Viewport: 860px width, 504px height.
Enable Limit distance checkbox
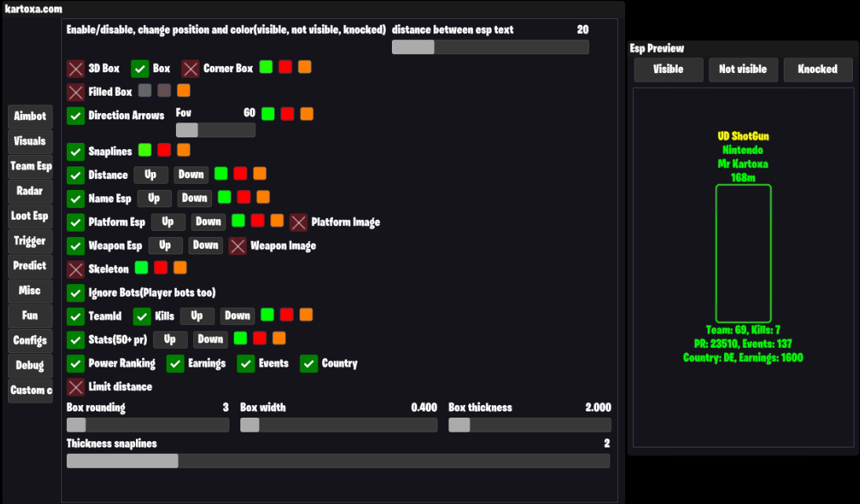point(75,387)
